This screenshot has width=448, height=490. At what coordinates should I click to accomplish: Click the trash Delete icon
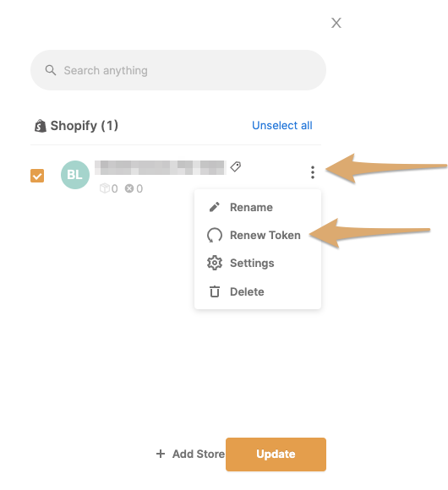(215, 291)
